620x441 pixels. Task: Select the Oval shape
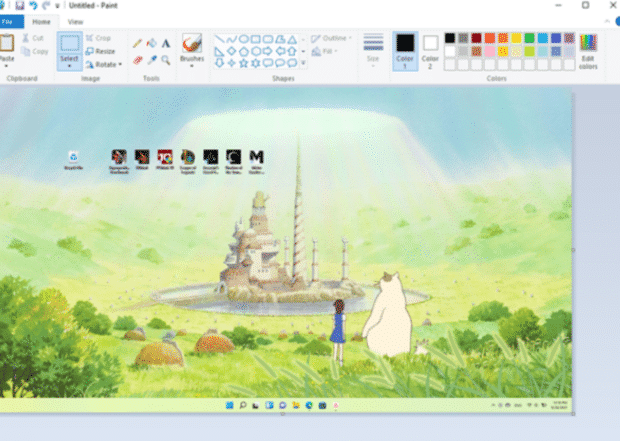coord(244,39)
